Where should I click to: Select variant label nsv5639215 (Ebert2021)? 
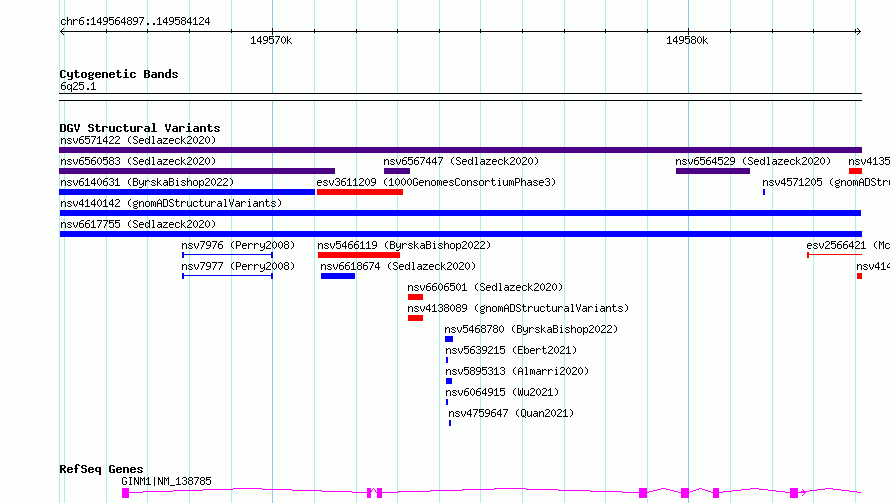511,350
